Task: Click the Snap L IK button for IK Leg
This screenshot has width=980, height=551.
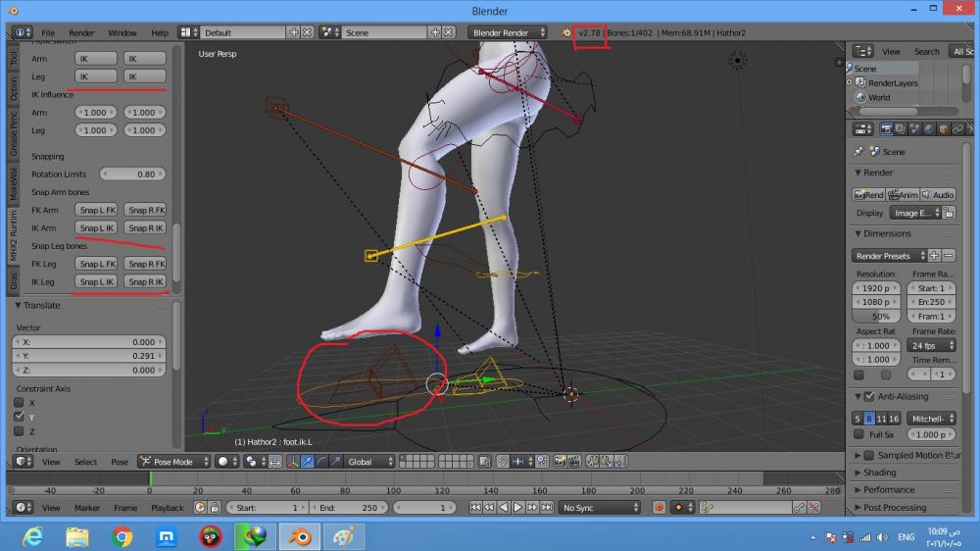Action: tap(97, 282)
